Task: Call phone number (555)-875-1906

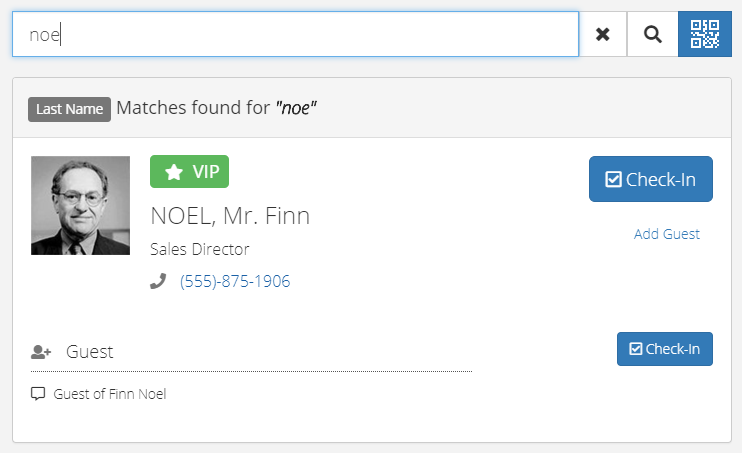Action: pyautogui.click(x=235, y=281)
